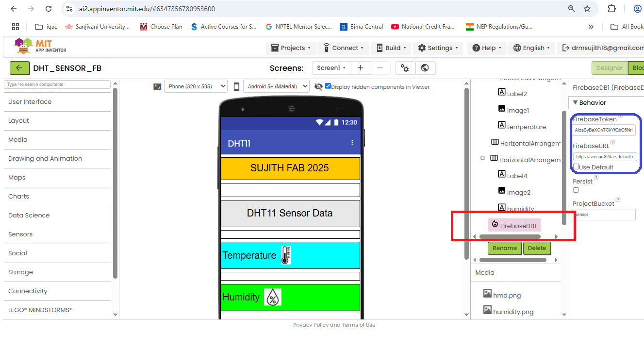This screenshot has width=644, height=349.
Task: Add a new screen with the plus button
Action: [360, 68]
